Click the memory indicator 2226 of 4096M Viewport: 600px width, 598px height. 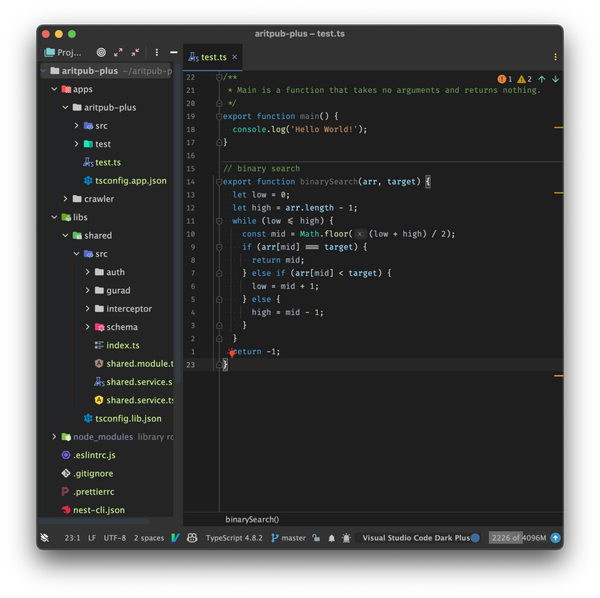coord(518,538)
